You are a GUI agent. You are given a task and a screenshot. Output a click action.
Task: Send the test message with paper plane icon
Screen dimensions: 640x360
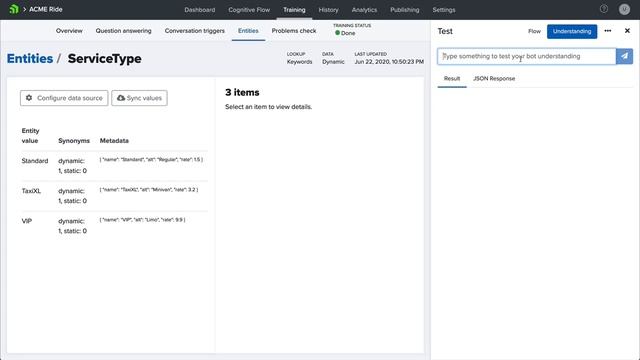pos(624,56)
